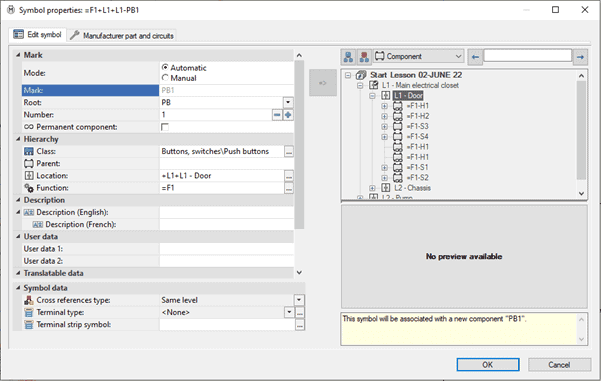Select Manual mark mode
Screen dimensions: 601x381
click(165, 78)
